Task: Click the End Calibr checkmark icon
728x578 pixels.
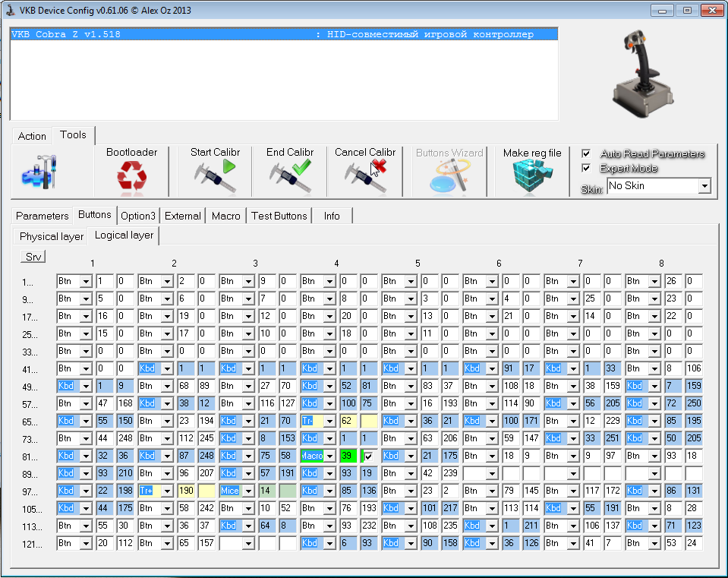Action: coord(290,178)
